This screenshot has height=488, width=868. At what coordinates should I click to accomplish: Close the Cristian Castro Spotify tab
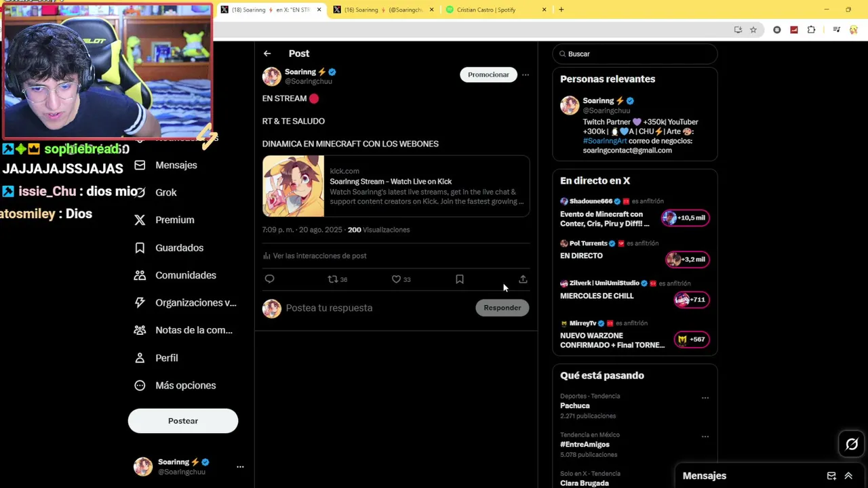tap(544, 9)
